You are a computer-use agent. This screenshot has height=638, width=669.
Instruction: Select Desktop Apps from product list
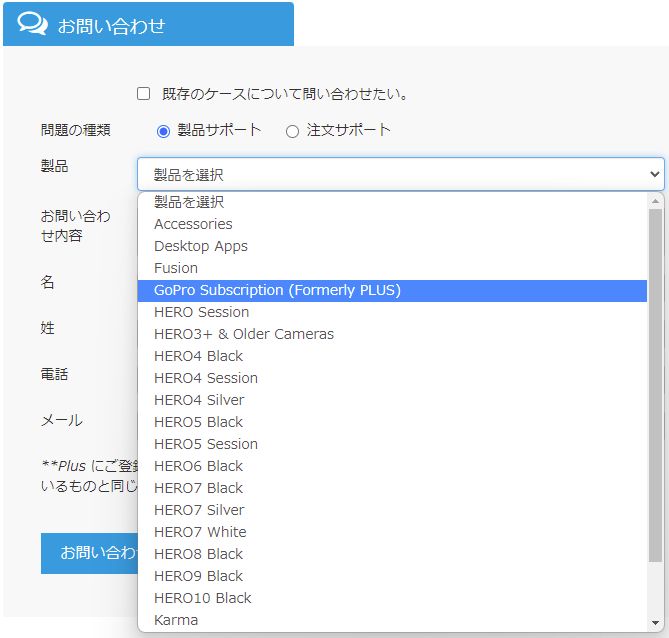(392, 246)
